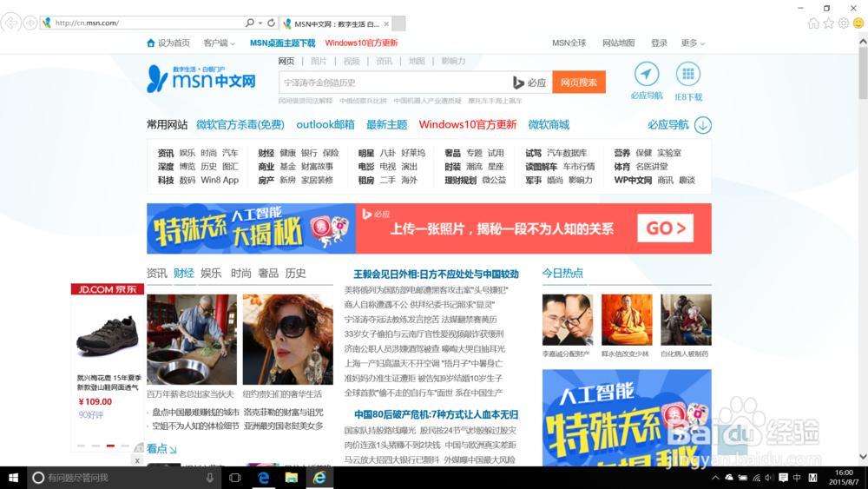Image resolution: width=868 pixels, height=489 pixels.
Task: Open 纽约贵妇们的奢华生活 photo
Action: pos(288,340)
